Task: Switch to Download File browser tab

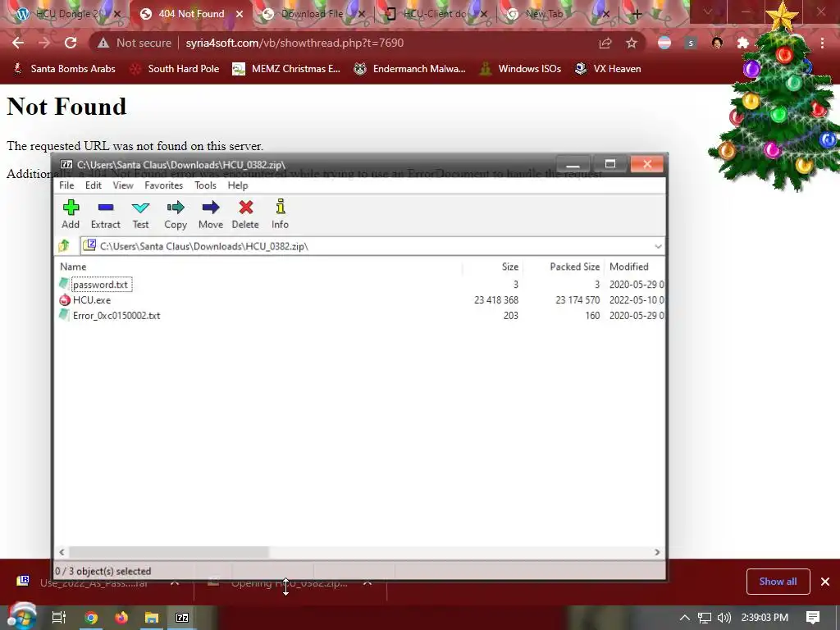Action: 313,14
